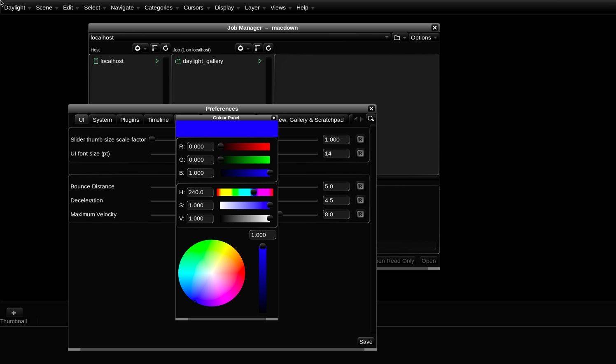The width and height of the screenshot is (616, 364).
Task: Add a new Thumbnail with the plus icon
Action: [14, 313]
